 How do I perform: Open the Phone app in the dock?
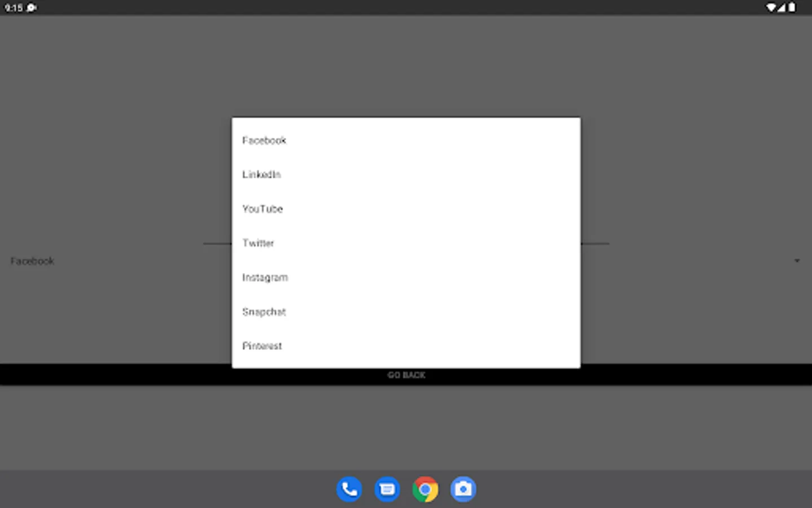pyautogui.click(x=349, y=489)
